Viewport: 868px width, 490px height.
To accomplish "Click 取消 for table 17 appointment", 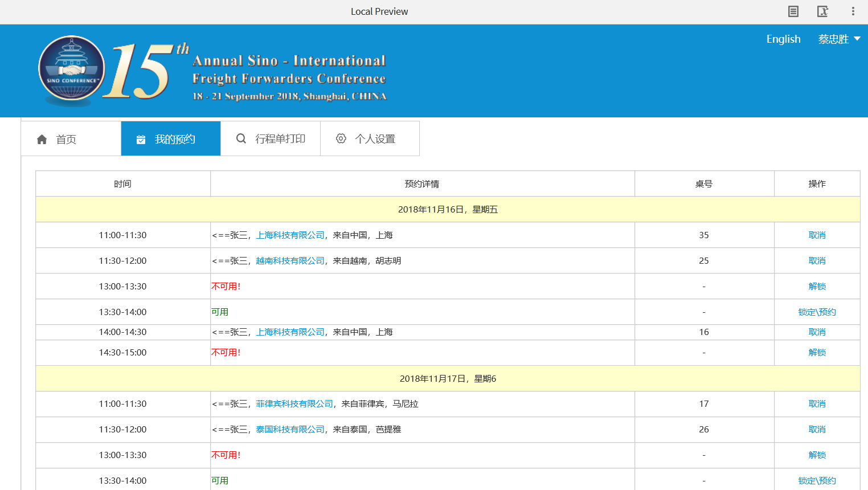I will pos(817,404).
